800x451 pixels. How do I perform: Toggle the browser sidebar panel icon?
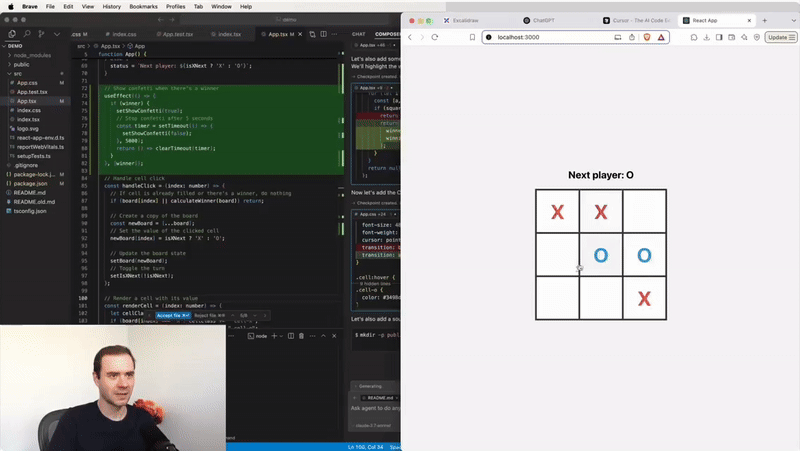[720, 37]
